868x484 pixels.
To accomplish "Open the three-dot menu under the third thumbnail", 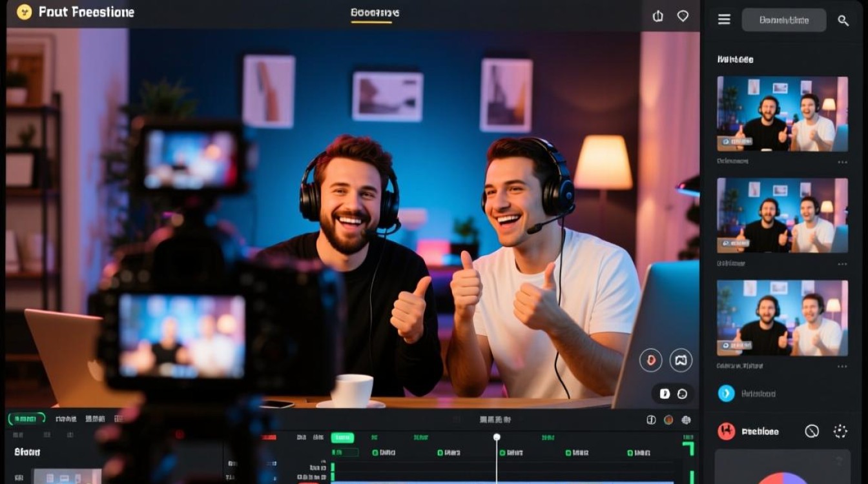I will click(842, 367).
